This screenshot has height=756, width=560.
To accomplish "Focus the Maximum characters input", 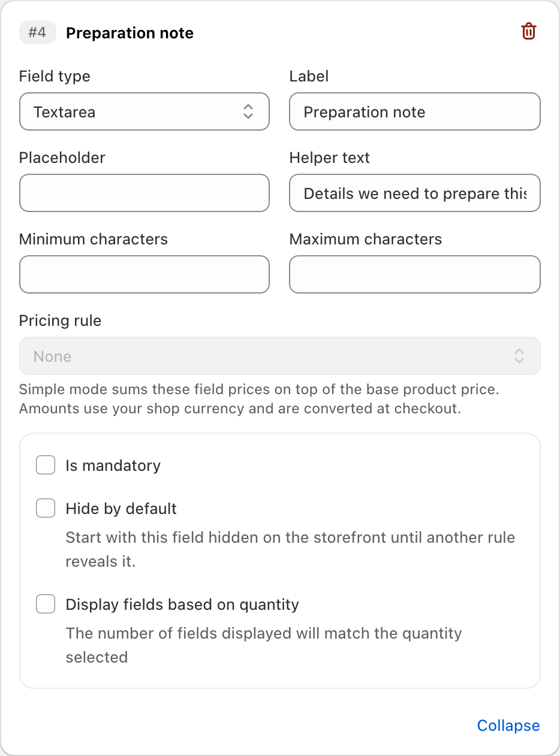I will pos(415,274).
